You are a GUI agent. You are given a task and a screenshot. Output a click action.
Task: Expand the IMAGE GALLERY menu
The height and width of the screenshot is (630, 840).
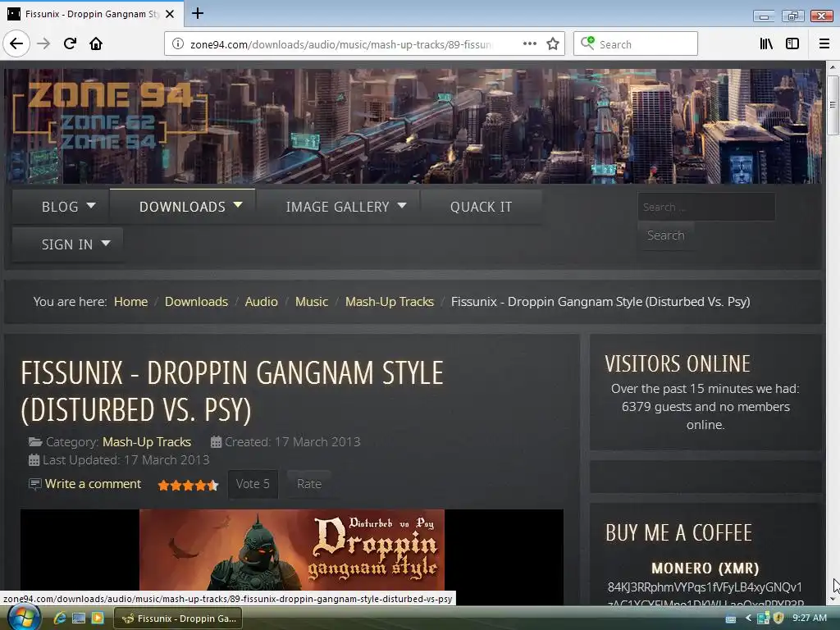337,207
